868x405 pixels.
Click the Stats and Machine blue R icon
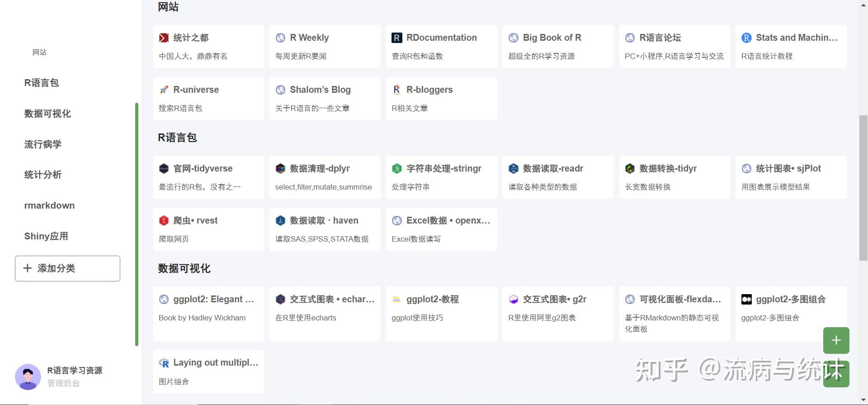(x=746, y=38)
